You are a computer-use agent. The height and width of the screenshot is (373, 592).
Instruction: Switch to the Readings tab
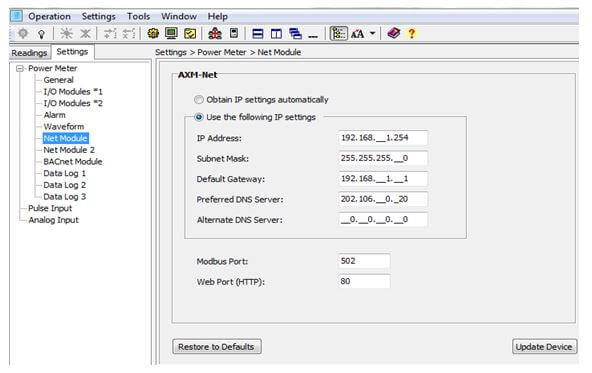(29, 53)
